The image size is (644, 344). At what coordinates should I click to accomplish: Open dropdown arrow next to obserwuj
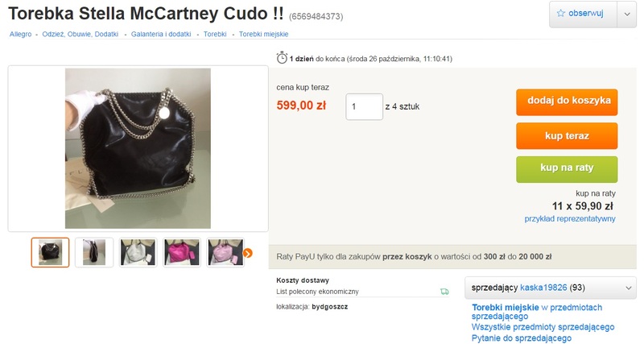tap(627, 14)
